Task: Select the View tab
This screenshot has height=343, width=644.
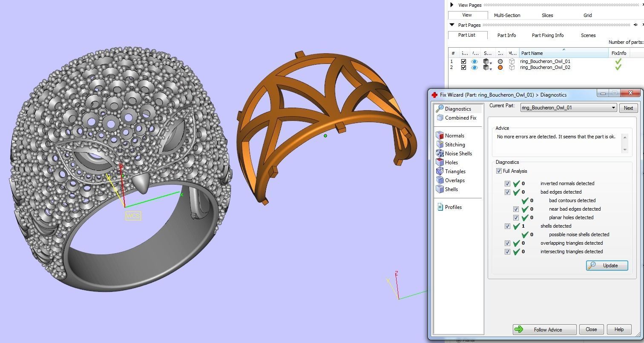Action: [x=467, y=15]
